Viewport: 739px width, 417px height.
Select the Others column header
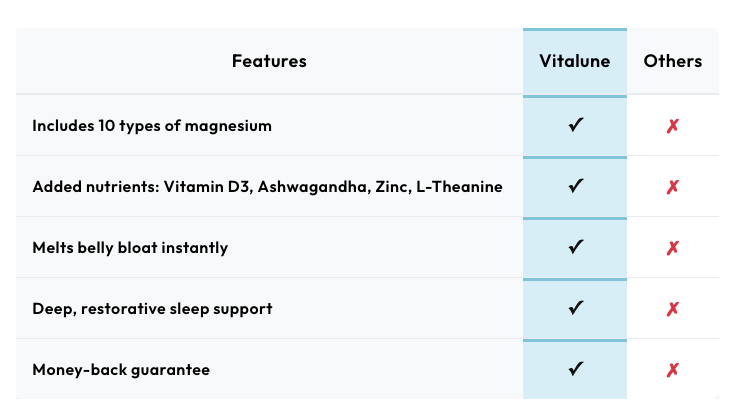coord(673,61)
